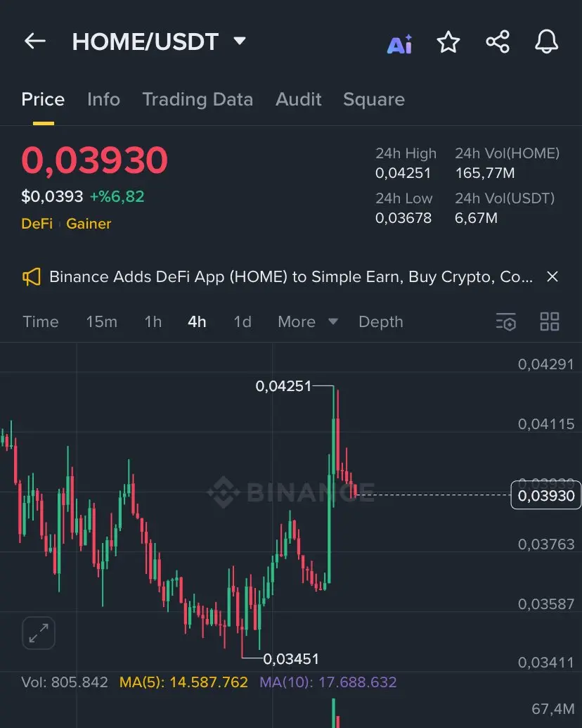Switch to the Depth chart view
Viewport: 582px width, 728px height.
[380, 321]
